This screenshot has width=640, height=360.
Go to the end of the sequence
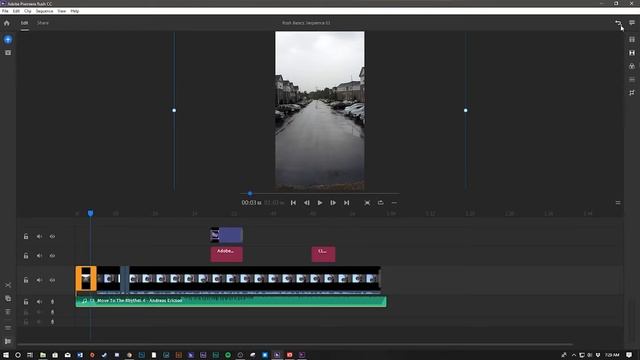point(347,203)
